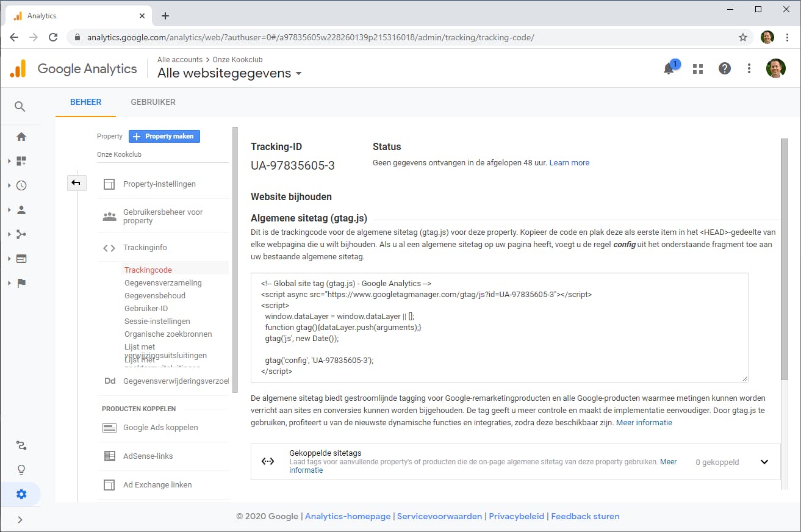Viewport: 801px width, 532px height.
Task: Click the browser back arrow
Action: click(x=14, y=37)
